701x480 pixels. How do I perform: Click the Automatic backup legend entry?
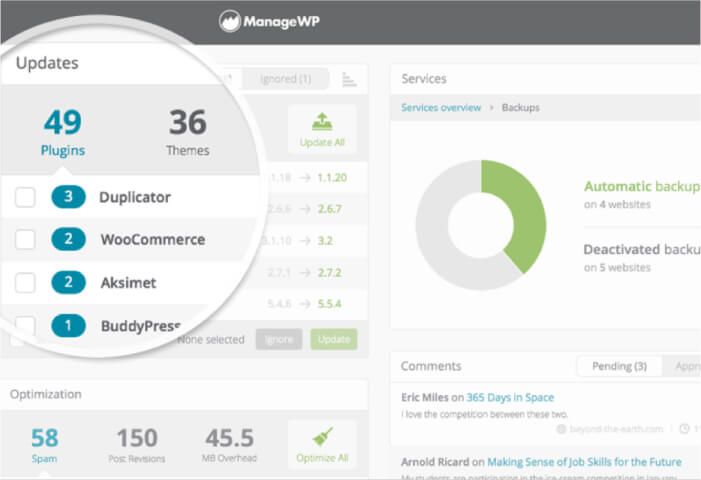642,194
